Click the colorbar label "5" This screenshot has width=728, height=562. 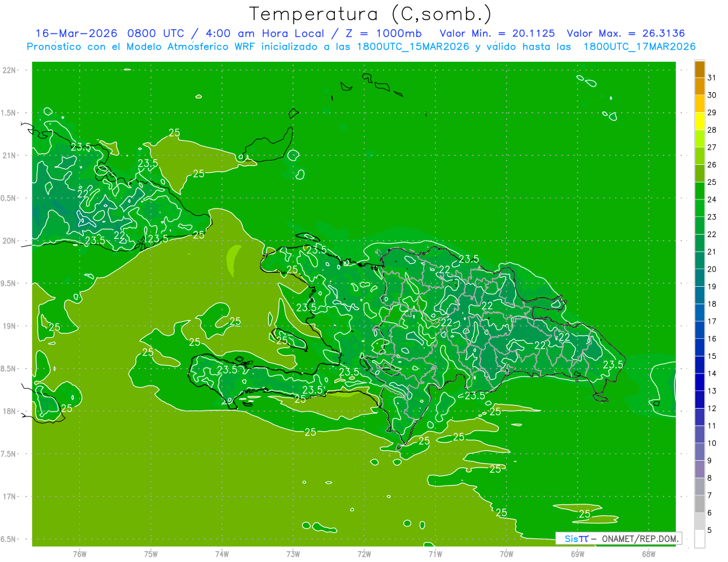709,530
